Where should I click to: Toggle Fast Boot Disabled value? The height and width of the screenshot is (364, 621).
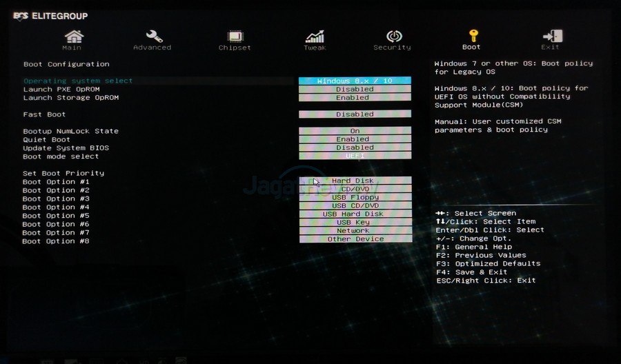355,114
